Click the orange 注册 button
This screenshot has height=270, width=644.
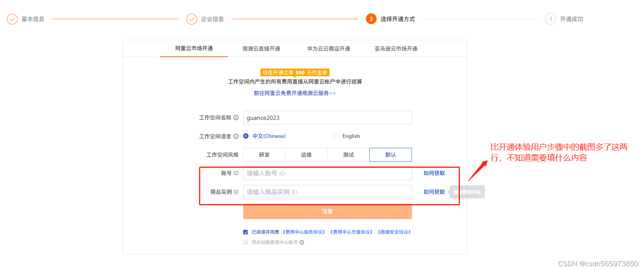tap(328, 211)
